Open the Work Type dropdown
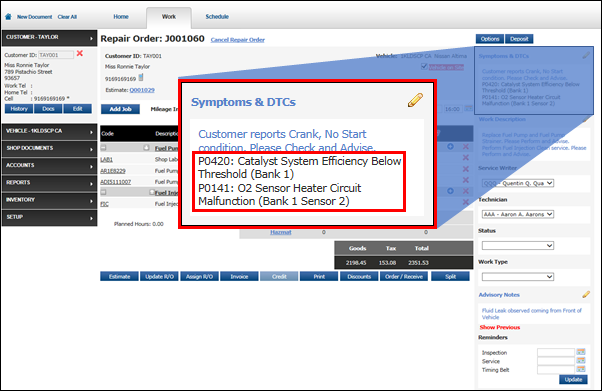602x391 pixels. tap(518, 277)
